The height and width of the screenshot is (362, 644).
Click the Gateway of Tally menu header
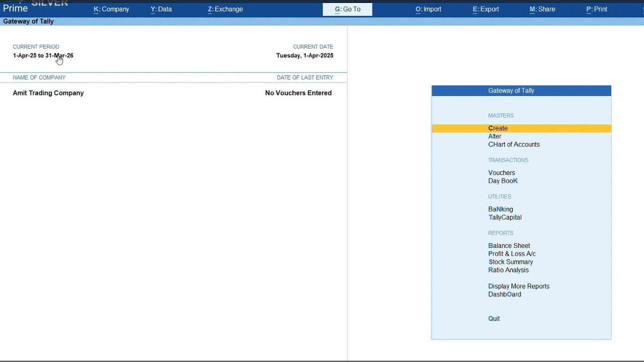(x=521, y=90)
